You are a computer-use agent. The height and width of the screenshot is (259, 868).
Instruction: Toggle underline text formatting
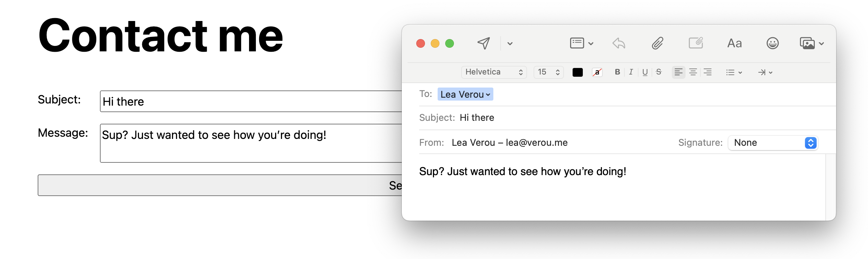(x=645, y=72)
